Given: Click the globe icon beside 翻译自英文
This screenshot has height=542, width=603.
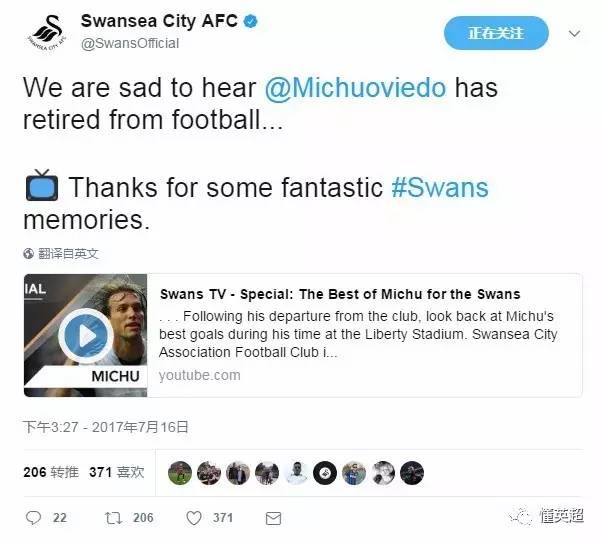Looking at the screenshot, I should click(x=28, y=253).
